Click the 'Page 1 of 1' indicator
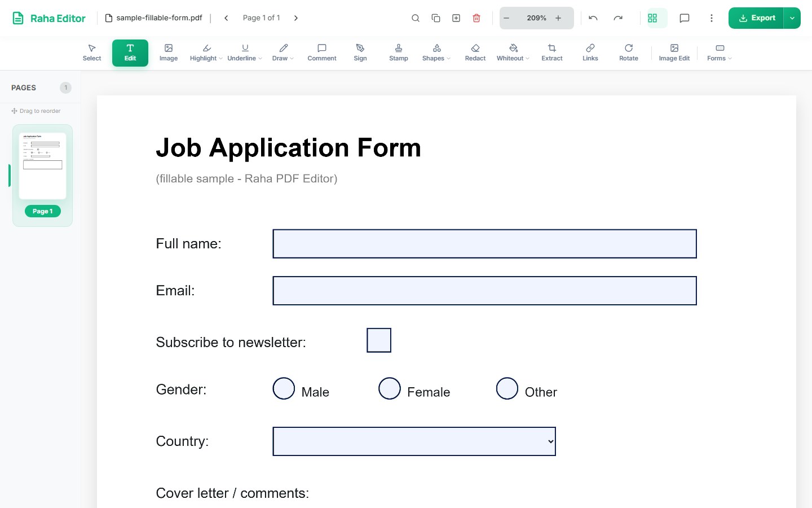 click(x=262, y=18)
